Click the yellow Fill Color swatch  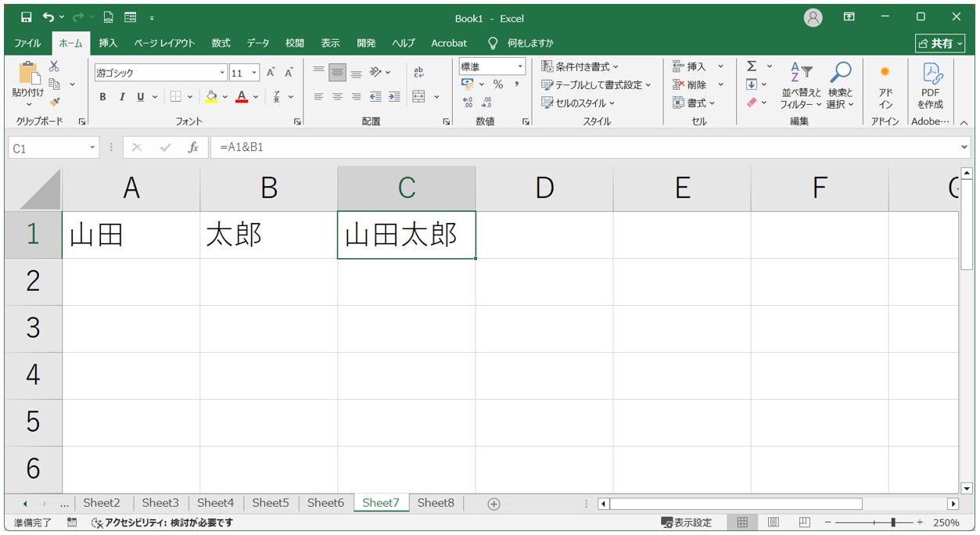(210, 97)
